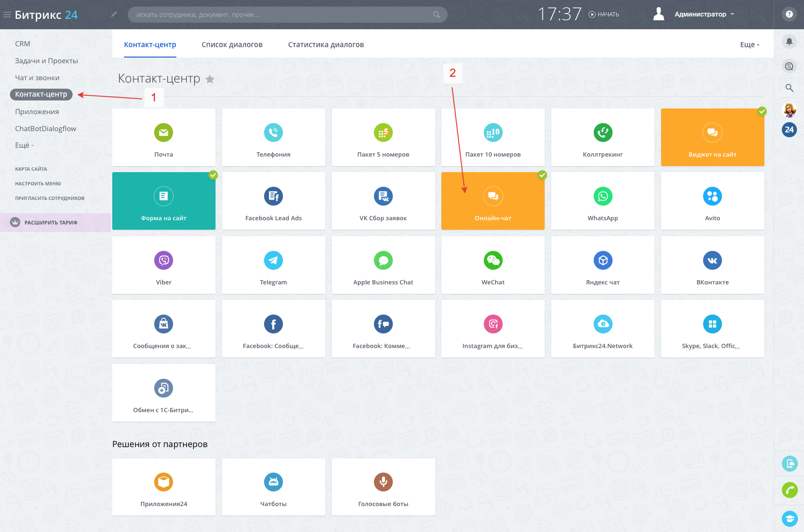Viewport: 804px width, 532px height.
Task: Open Виджет на сайт tile
Action: click(x=713, y=137)
